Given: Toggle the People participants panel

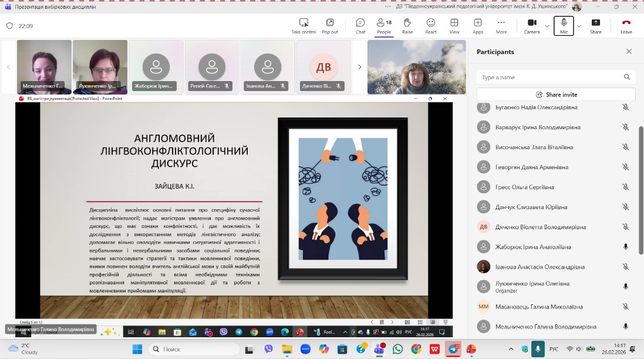Looking at the screenshot, I should [x=384, y=25].
